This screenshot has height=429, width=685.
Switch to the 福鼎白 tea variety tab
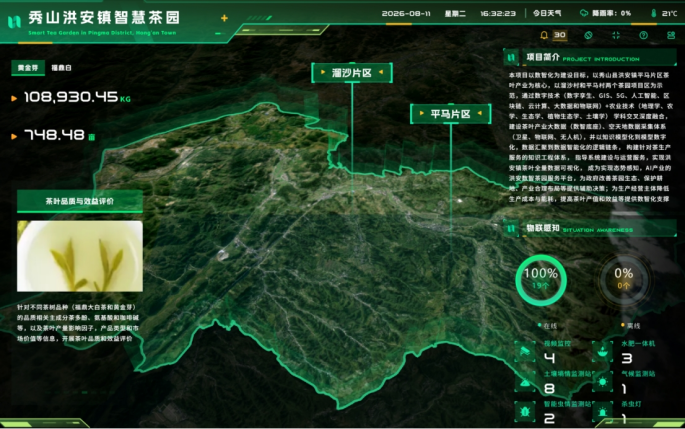tap(61, 68)
